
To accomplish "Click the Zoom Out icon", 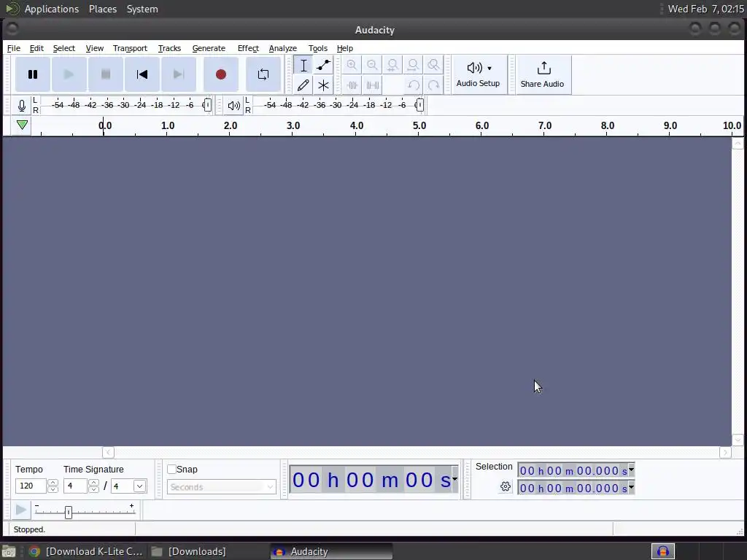I will pyautogui.click(x=372, y=65).
